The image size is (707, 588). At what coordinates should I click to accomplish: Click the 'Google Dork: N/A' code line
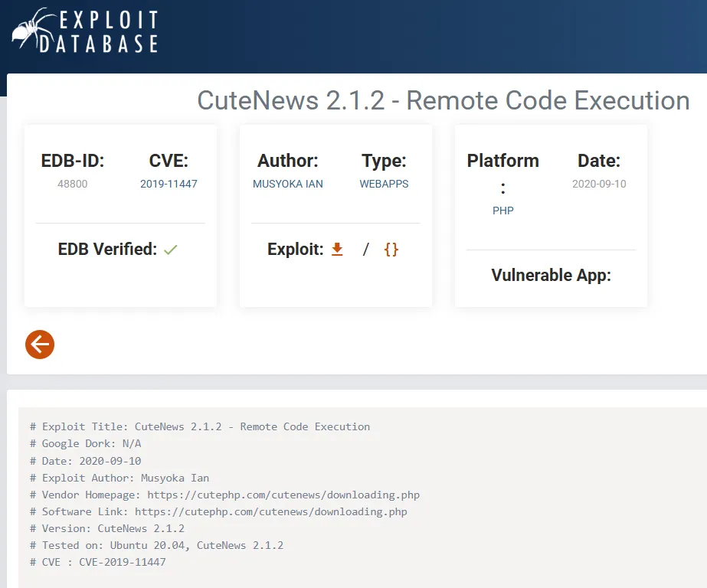(86, 443)
